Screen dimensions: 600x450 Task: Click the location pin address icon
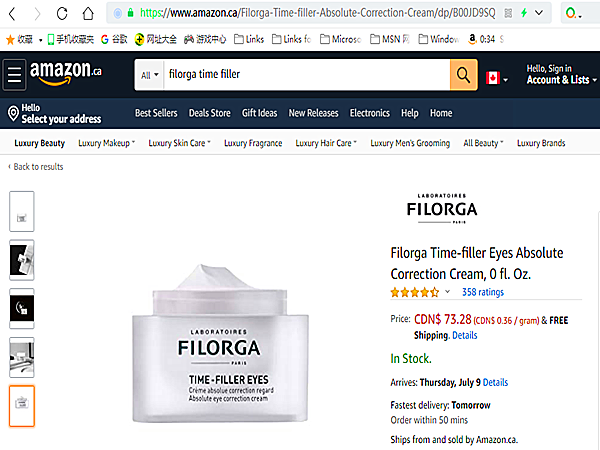[13, 114]
